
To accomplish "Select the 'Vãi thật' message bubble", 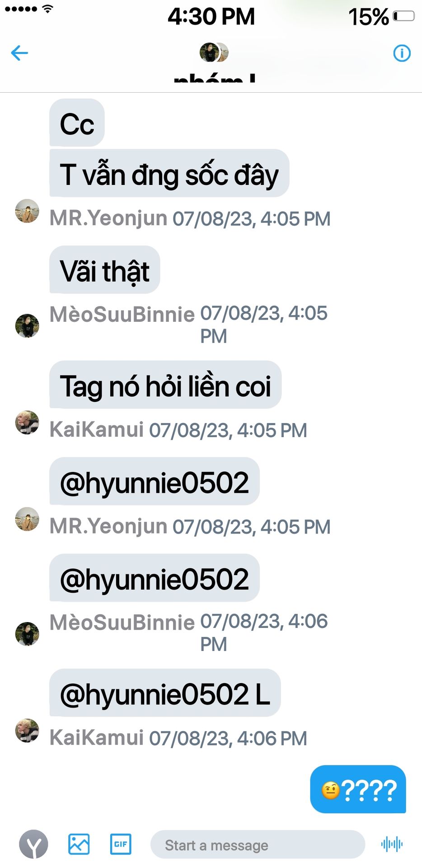I will coord(105,269).
